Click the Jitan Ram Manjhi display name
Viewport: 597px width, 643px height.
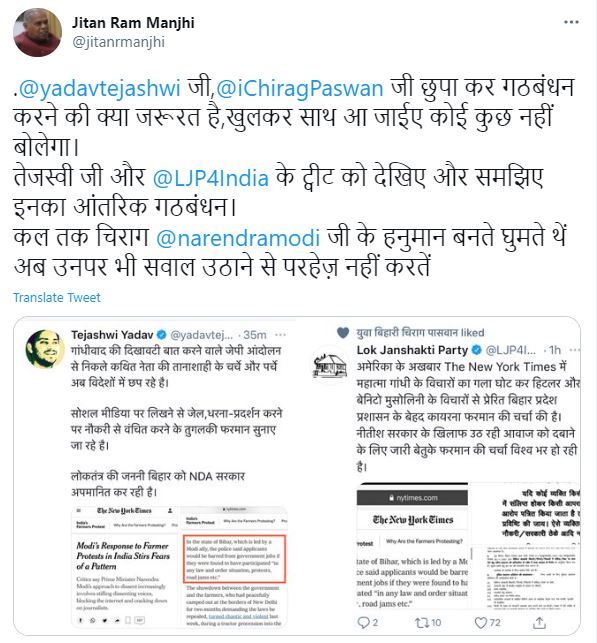click(133, 23)
